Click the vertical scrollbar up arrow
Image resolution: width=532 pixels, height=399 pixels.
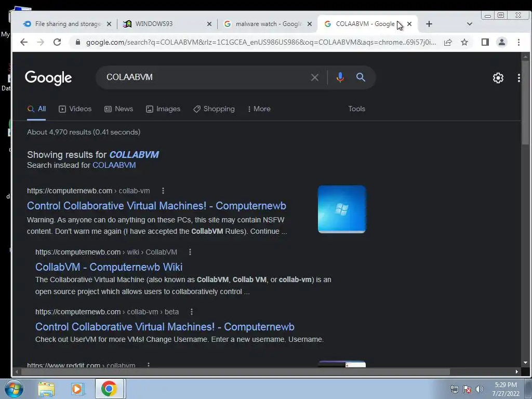526,57
